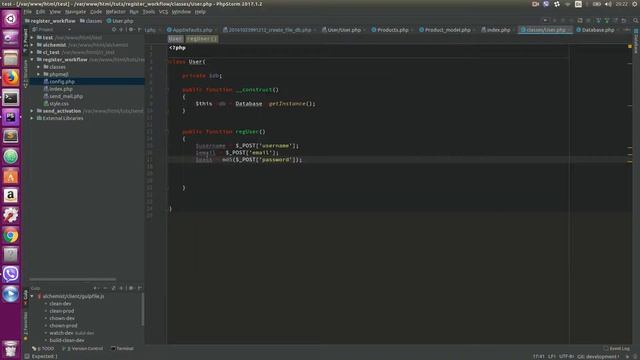Open Amazon from the dock
Image resolution: width=640 pixels, height=360 pixels.
(11, 196)
